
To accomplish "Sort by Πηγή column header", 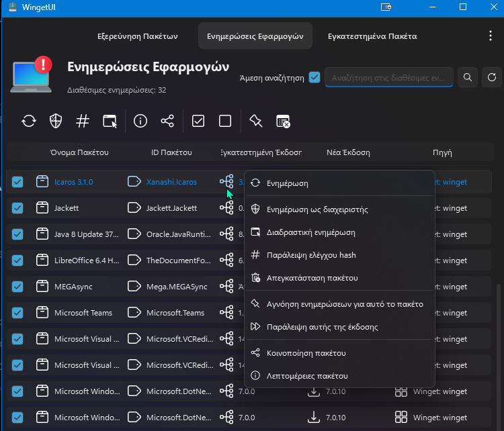I will pos(442,152).
